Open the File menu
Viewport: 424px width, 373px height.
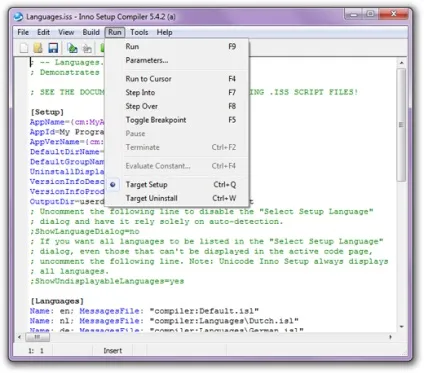click(23, 32)
